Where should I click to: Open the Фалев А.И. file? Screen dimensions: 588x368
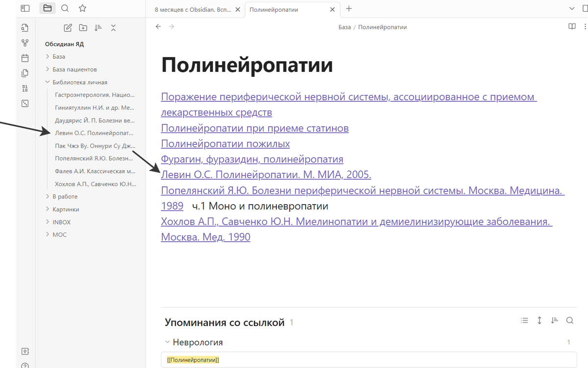coord(95,171)
